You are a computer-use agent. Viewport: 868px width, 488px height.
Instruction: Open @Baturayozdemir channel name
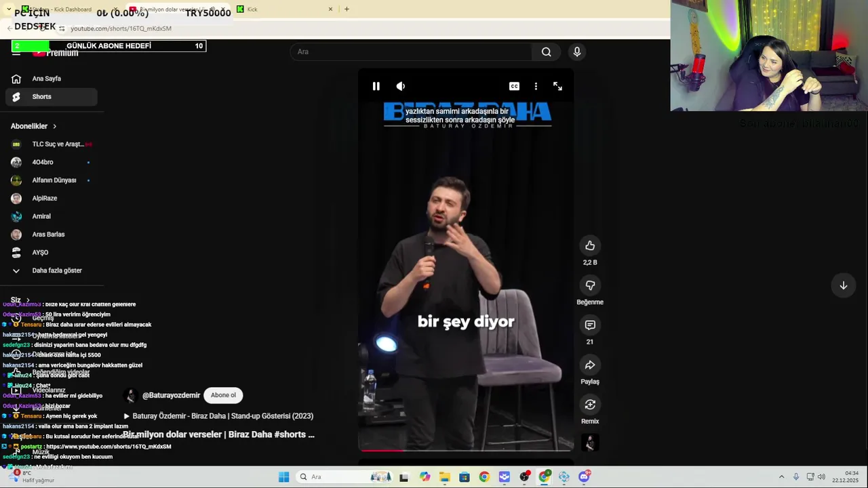(171, 395)
